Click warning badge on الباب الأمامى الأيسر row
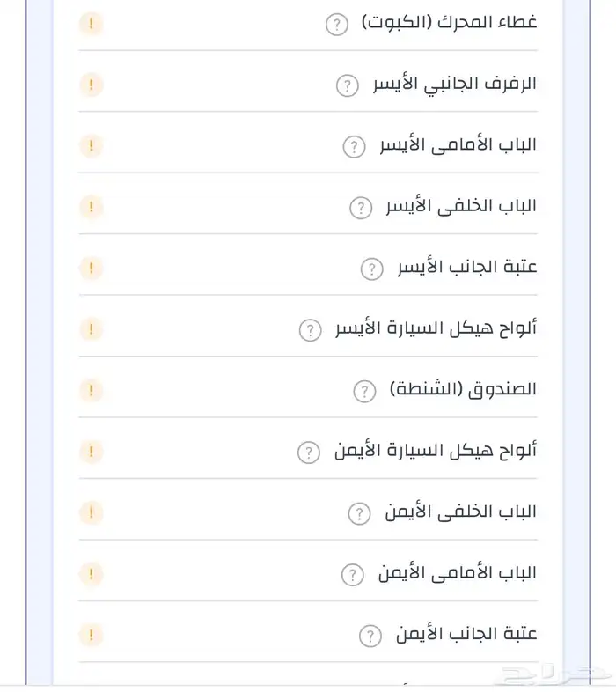Image resolution: width=616 pixels, height=692 pixels. coord(91,146)
